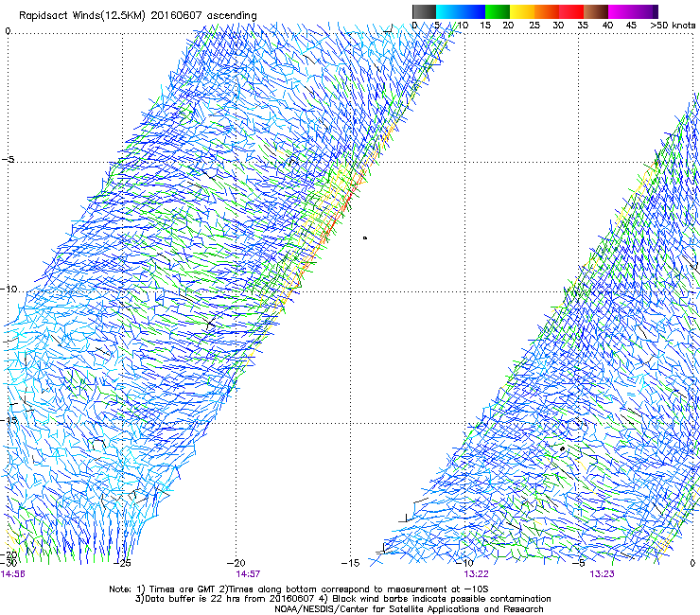700x615 pixels.
Task: Click the note line starting '1) Times are GMT'
Action: pos(299,589)
